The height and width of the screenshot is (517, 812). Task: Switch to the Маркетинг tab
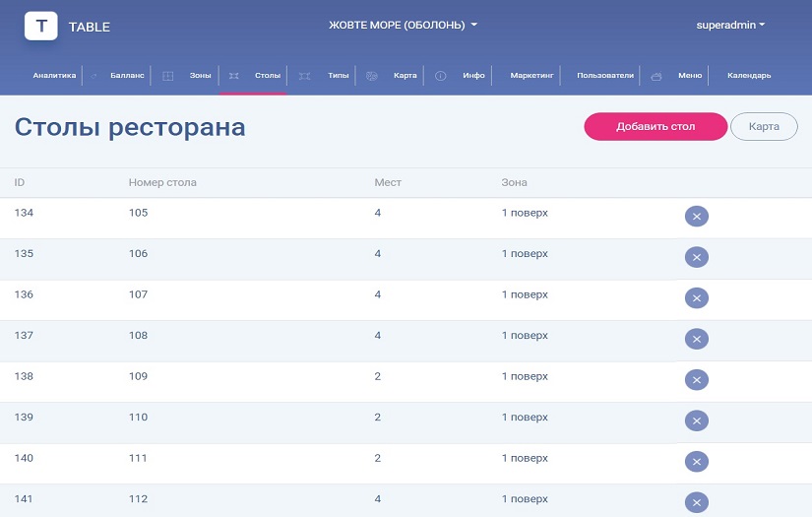point(531,76)
